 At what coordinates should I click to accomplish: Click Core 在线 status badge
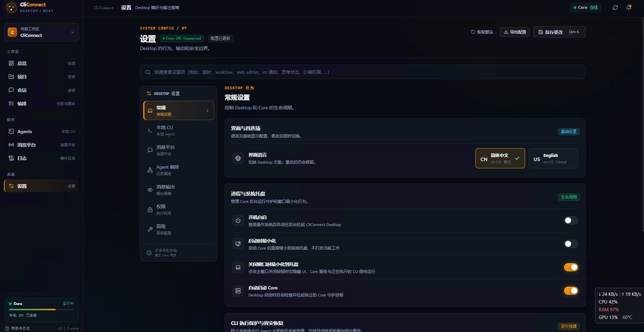click(x=586, y=7)
